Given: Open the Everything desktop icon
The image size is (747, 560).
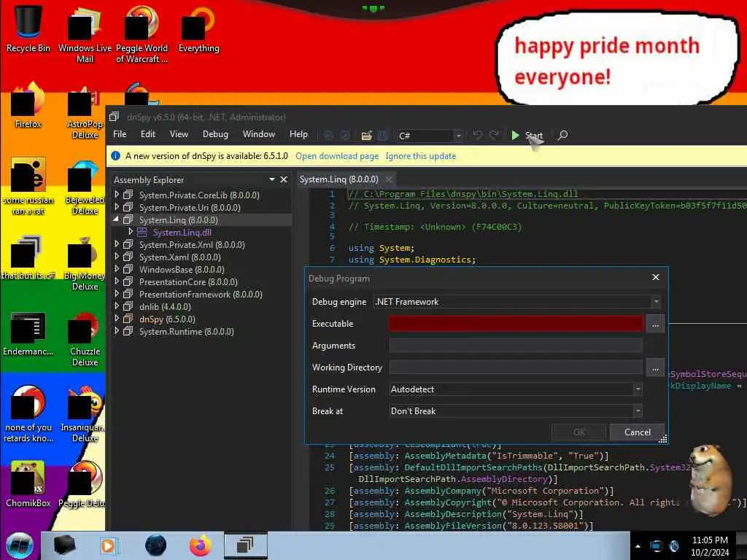Looking at the screenshot, I should click(x=198, y=28).
